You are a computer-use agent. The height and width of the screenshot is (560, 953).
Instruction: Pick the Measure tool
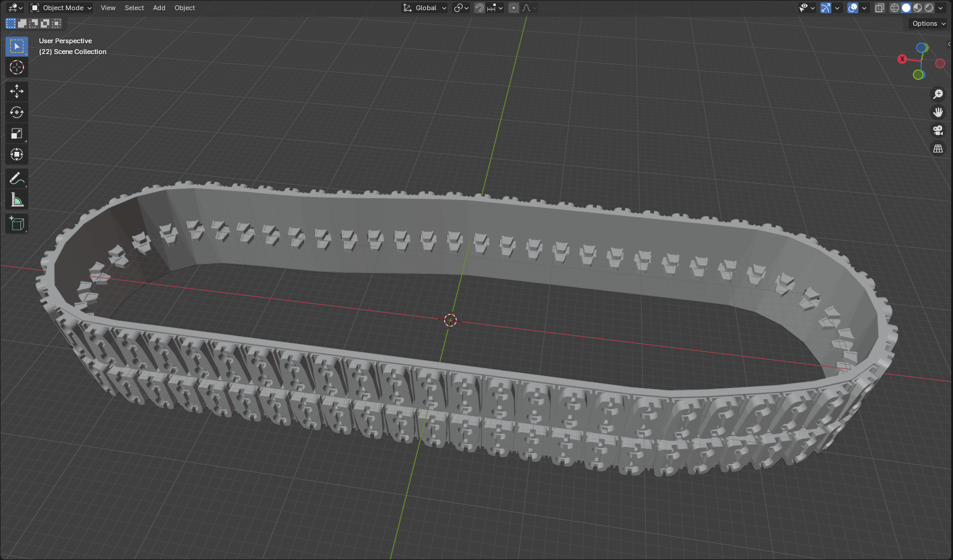tap(17, 200)
